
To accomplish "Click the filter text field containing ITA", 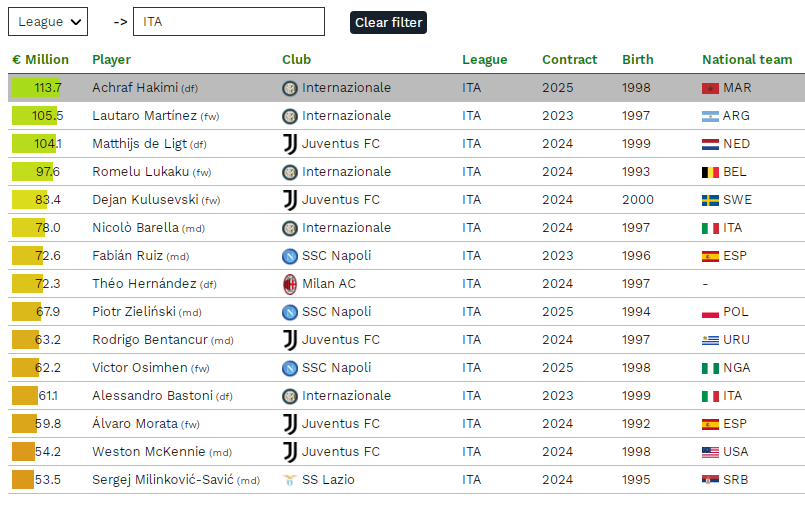I will [229, 22].
